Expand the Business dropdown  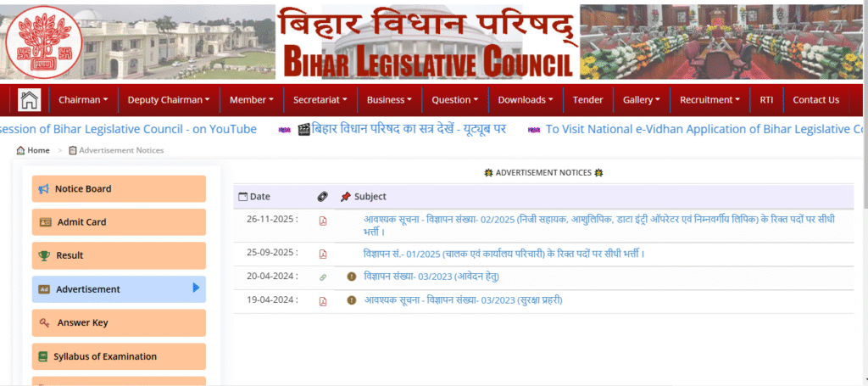coord(389,100)
